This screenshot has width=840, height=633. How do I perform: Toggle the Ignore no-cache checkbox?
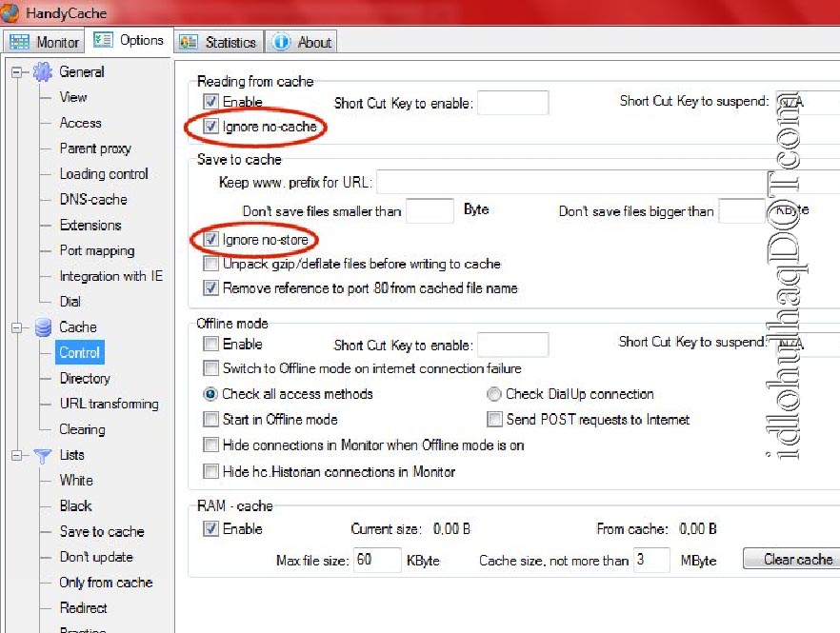211,127
